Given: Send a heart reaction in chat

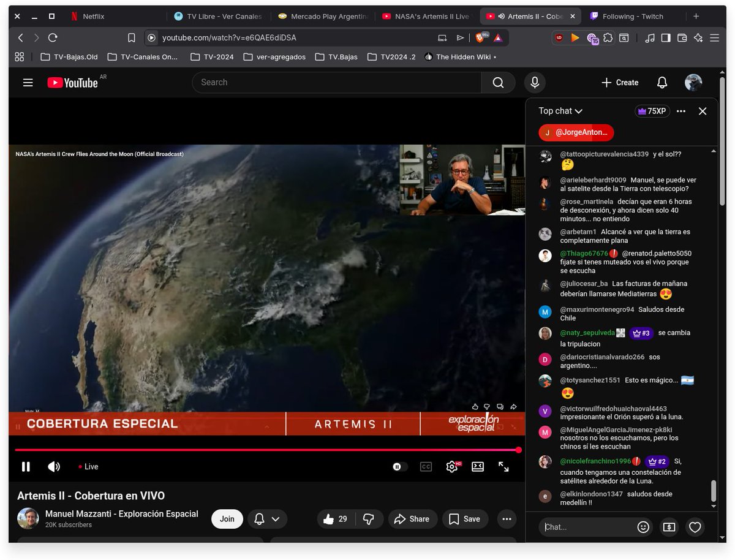Looking at the screenshot, I should click(695, 527).
